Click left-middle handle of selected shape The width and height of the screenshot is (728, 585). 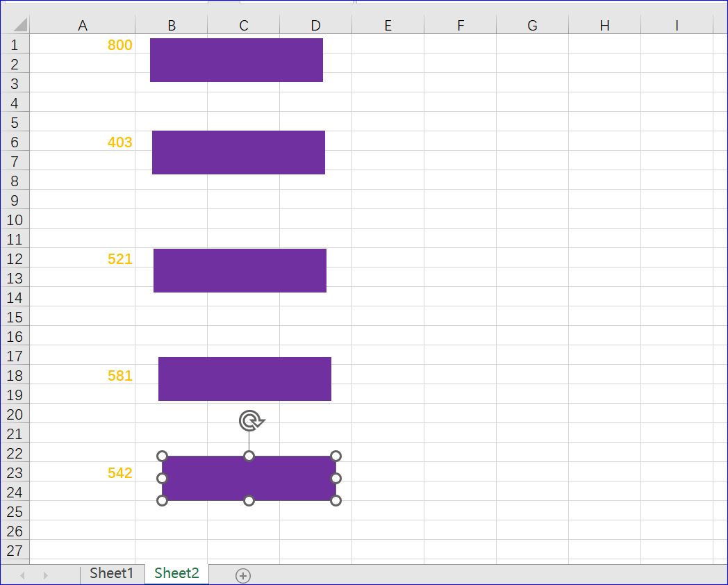click(162, 478)
